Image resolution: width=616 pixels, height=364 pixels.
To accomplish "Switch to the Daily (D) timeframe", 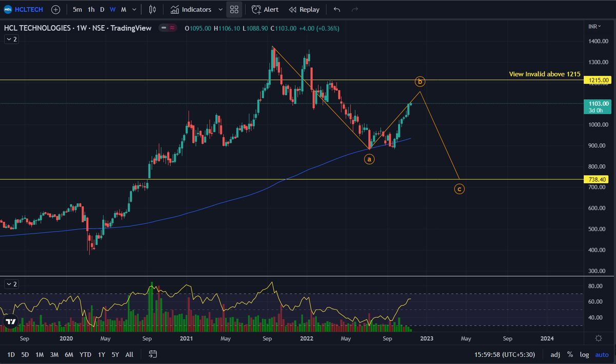I will [x=102, y=9].
